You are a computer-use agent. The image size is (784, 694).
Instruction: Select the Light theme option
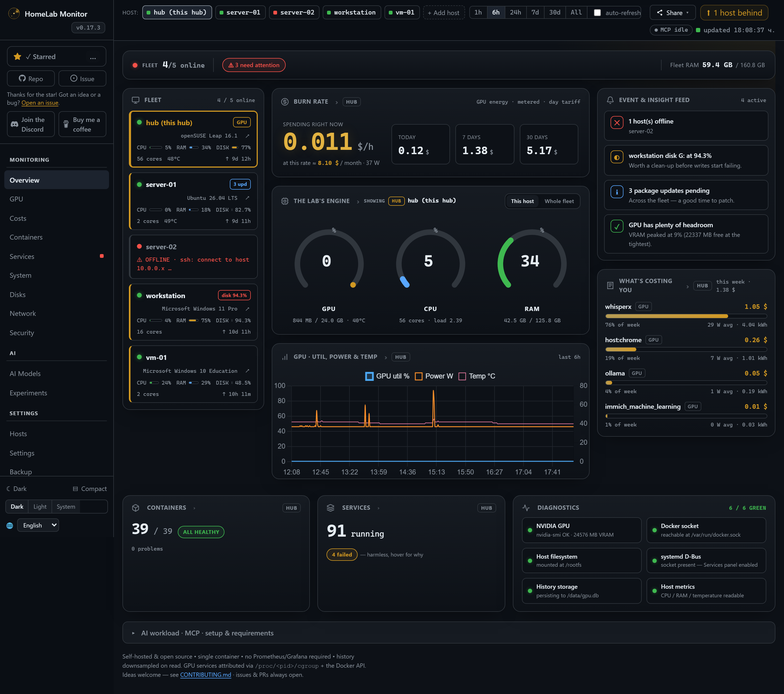click(x=40, y=507)
